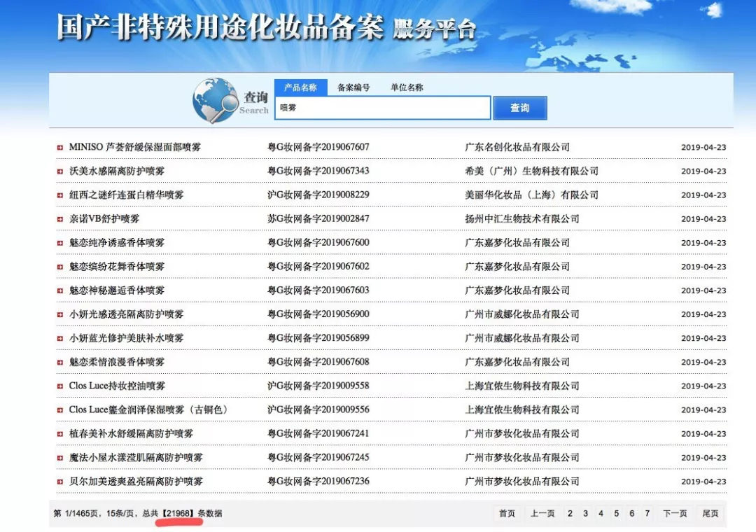This screenshot has width=756, height=532.
Task: Click page title 国产非特殊用途化妆品备案
Action: [220, 27]
